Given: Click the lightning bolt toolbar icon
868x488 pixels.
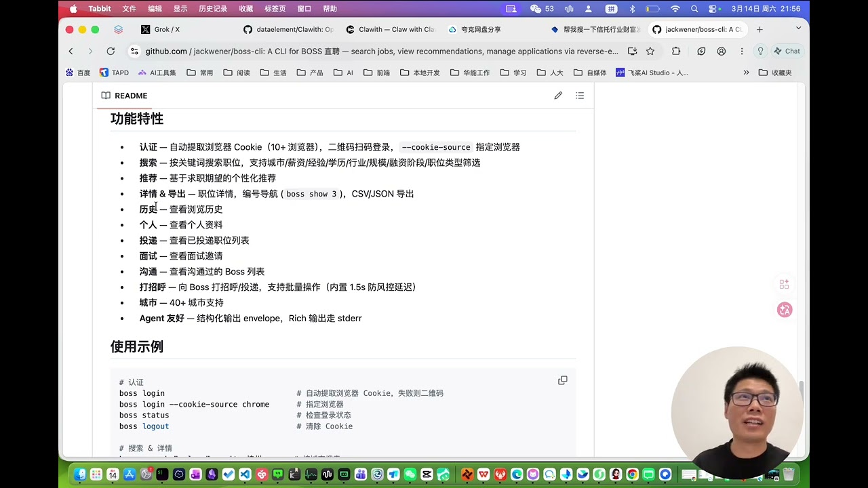Looking at the screenshot, I should pos(701,51).
